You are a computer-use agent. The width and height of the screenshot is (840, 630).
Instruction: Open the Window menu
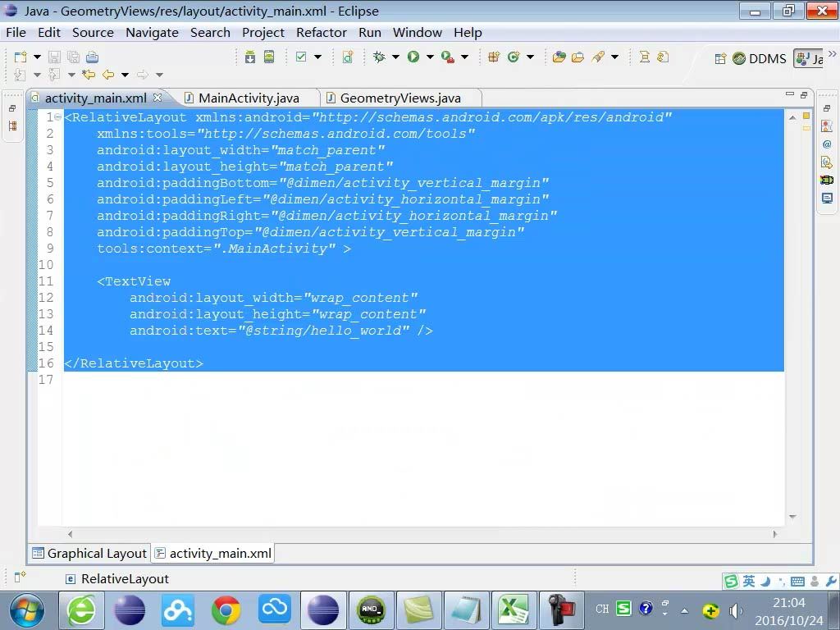418,33
